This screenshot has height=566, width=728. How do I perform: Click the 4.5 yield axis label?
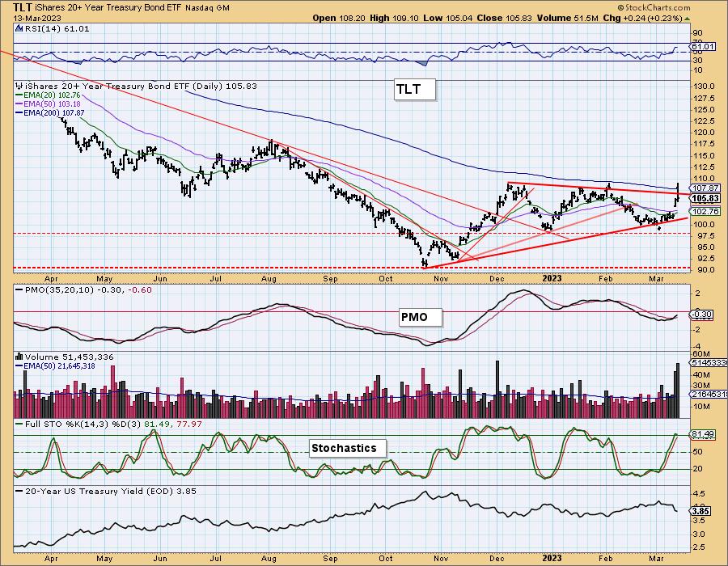[700, 494]
